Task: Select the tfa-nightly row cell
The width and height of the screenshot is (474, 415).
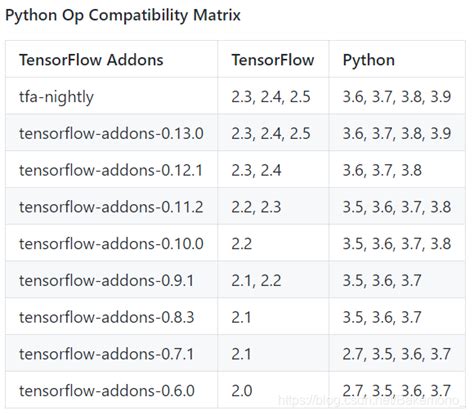Action: click(x=112, y=96)
